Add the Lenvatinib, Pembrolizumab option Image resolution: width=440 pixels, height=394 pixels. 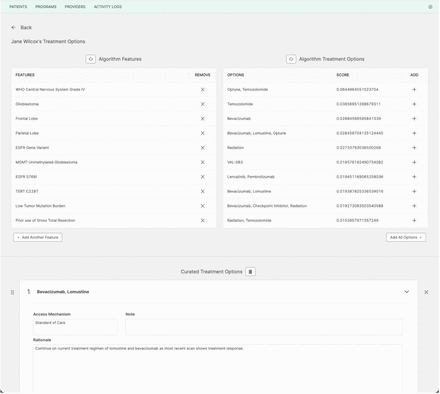pos(414,177)
